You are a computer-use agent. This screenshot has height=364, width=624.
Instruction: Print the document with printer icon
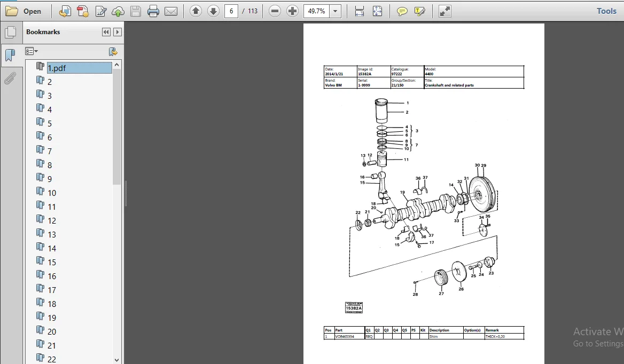coord(153,11)
